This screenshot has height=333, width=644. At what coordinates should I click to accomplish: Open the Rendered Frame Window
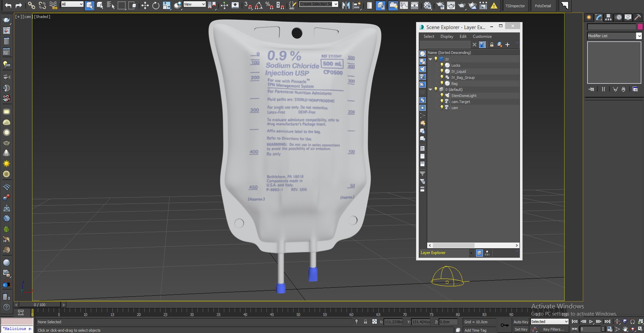click(x=451, y=5)
